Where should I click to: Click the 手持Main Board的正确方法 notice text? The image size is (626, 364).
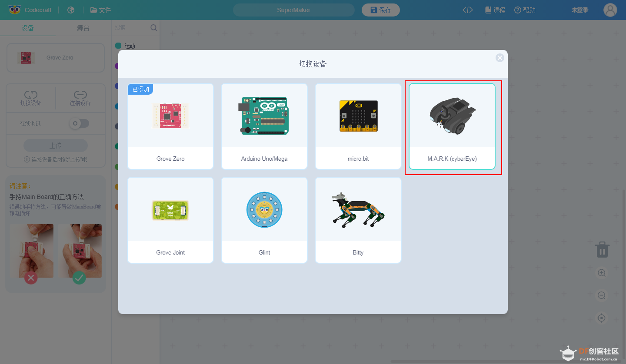pos(47,197)
